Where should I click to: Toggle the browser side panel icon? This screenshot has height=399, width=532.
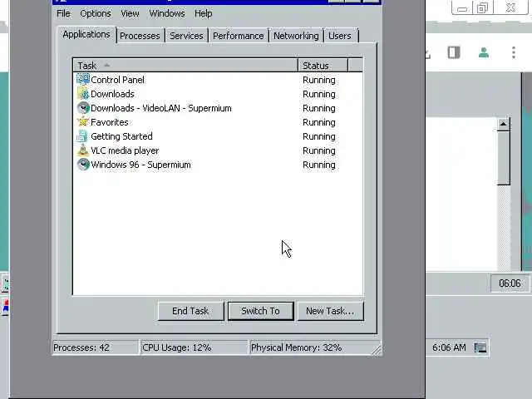click(454, 52)
